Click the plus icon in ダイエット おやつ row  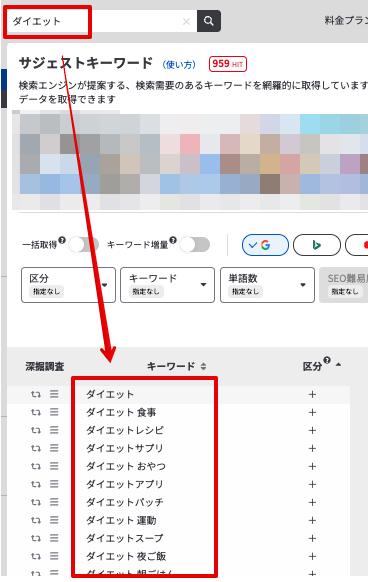point(312,466)
